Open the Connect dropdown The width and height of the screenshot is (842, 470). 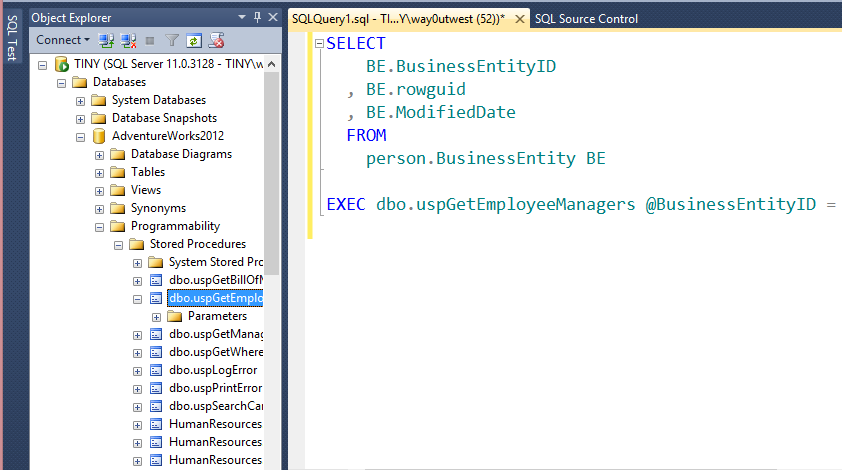[x=63, y=40]
